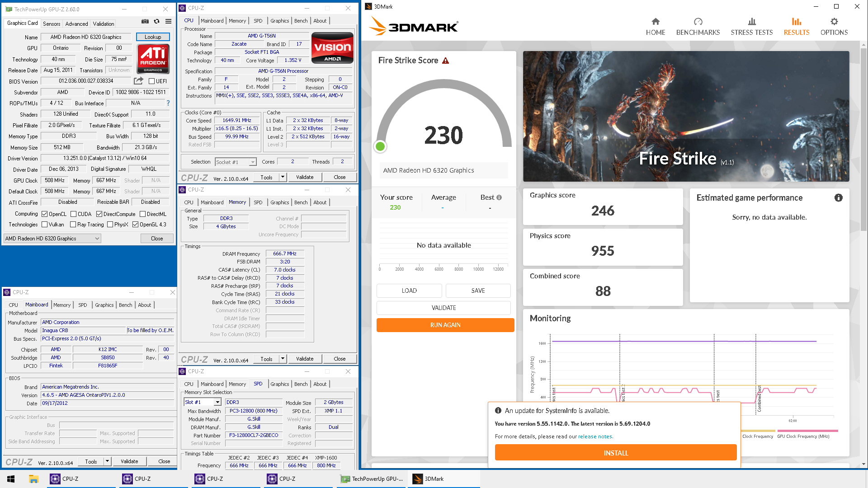Switch to Validation tab in GPU-Z

click(104, 24)
